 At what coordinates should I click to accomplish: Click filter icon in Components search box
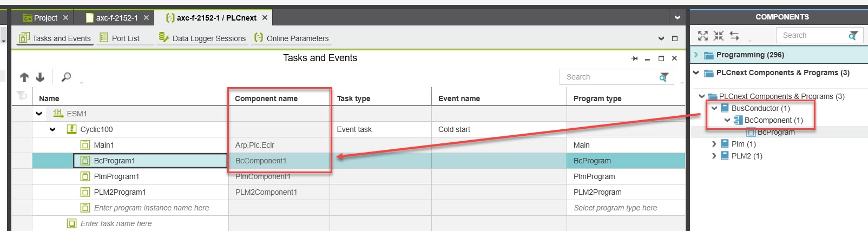point(853,36)
